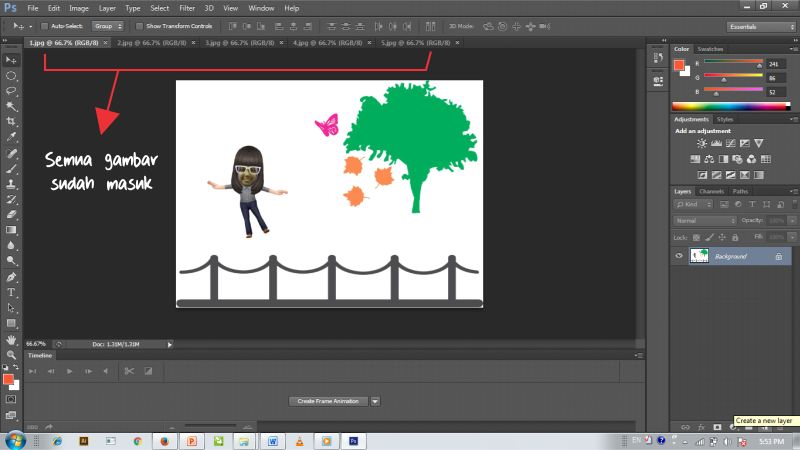Select the Spot Healing Brush tool

point(11,154)
